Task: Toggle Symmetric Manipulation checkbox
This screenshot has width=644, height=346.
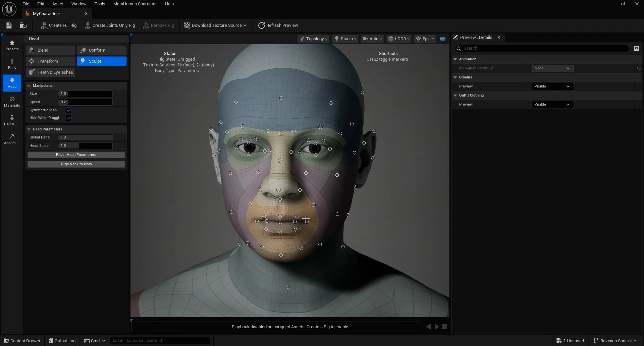Action: pos(69,110)
